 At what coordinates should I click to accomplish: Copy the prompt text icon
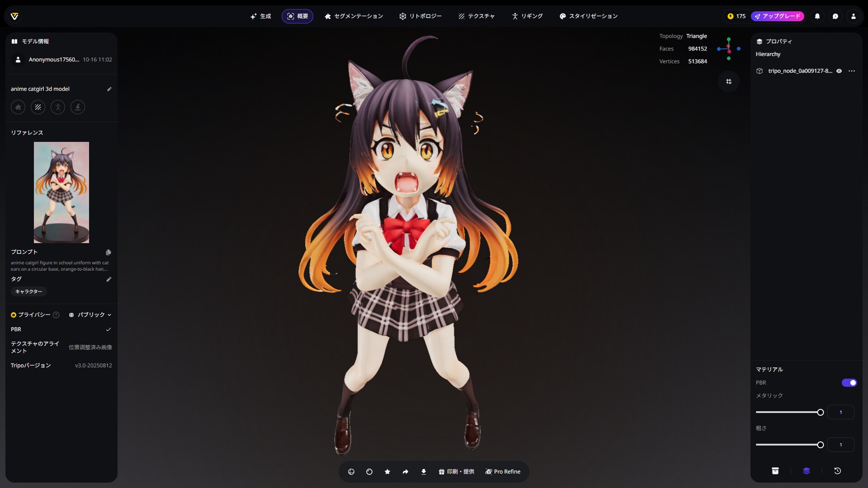pos(108,252)
